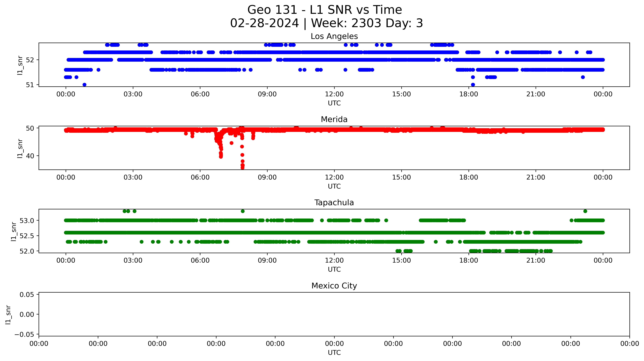
Task: Click the "0.00" y-tick on Mexico City plot
Action: click(x=27, y=315)
